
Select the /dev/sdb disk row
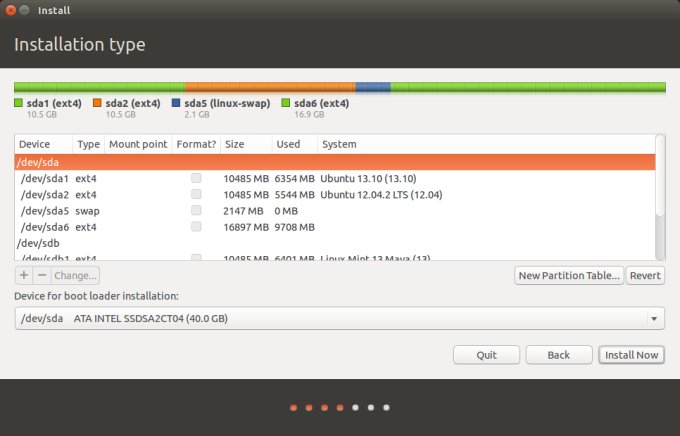tap(335, 243)
